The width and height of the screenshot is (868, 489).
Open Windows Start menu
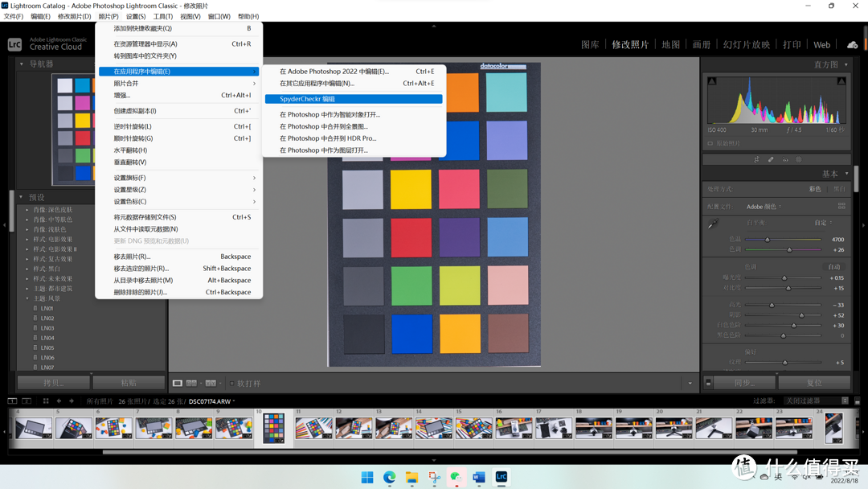click(x=367, y=478)
